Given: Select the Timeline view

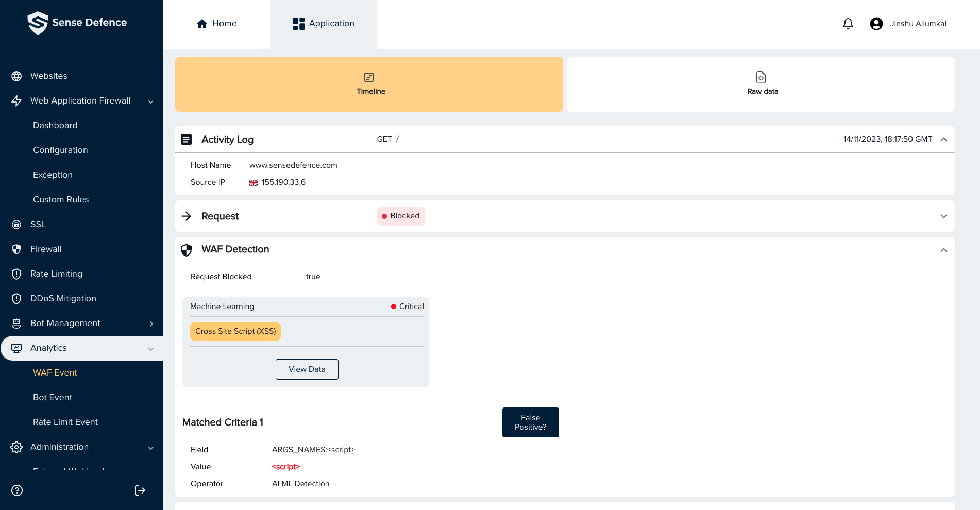Looking at the screenshot, I should click(x=368, y=84).
